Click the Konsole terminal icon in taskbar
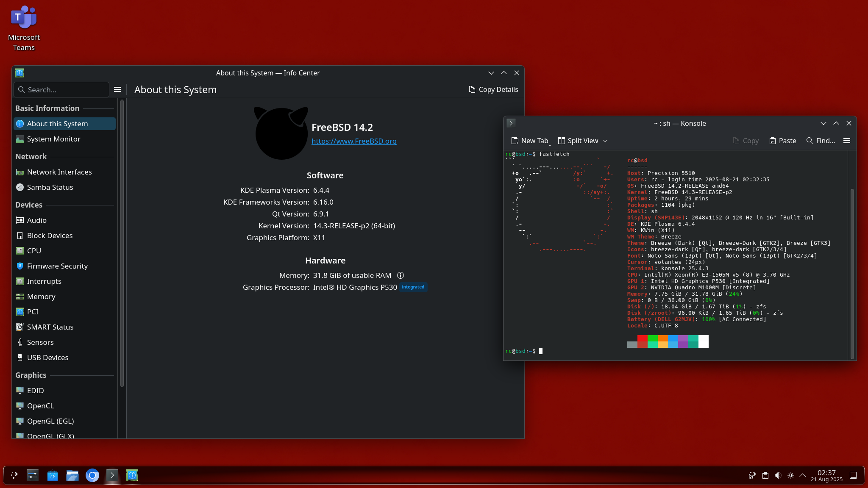Screen dimensions: 868x488 [112, 475]
